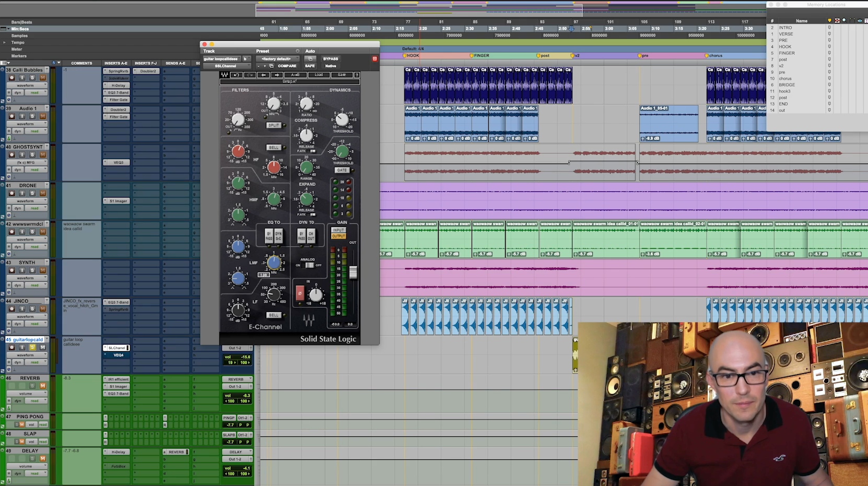Click the INSERTS A-E column header
The width and height of the screenshot is (868, 486).
[x=116, y=63]
